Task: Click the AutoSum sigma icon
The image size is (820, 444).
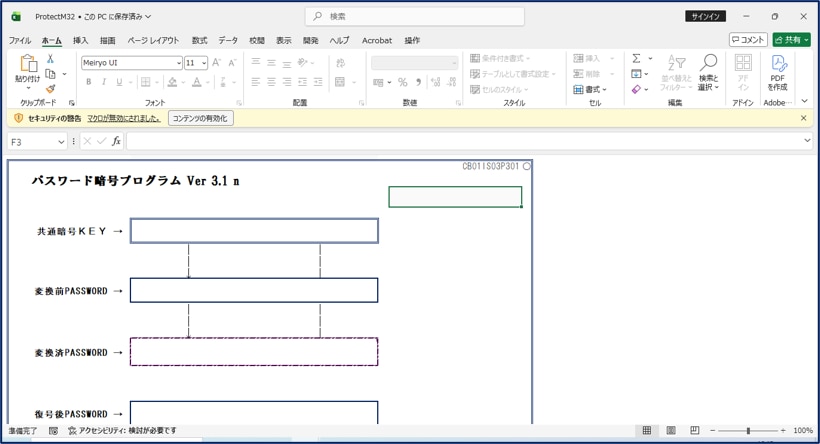Action: pyautogui.click(x=636, y=59)
